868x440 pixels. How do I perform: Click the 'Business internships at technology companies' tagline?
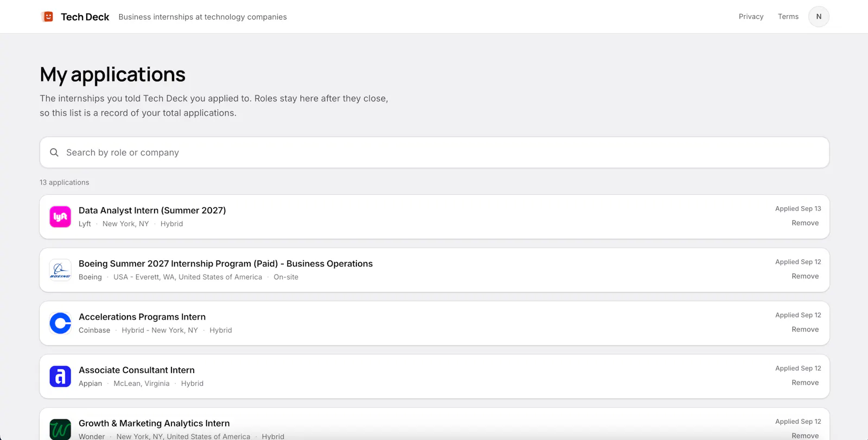point(203,17)
